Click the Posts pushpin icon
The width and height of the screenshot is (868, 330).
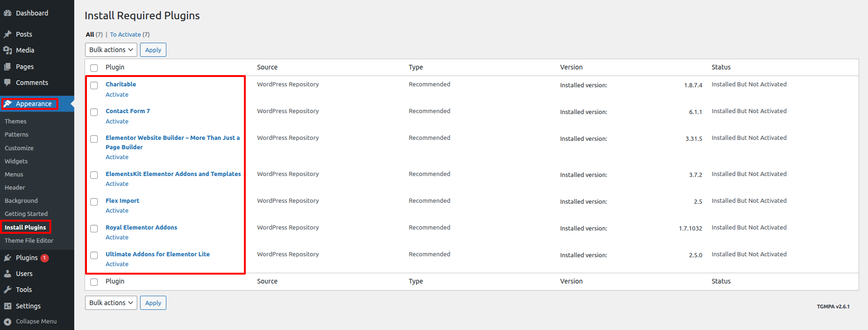8,34
